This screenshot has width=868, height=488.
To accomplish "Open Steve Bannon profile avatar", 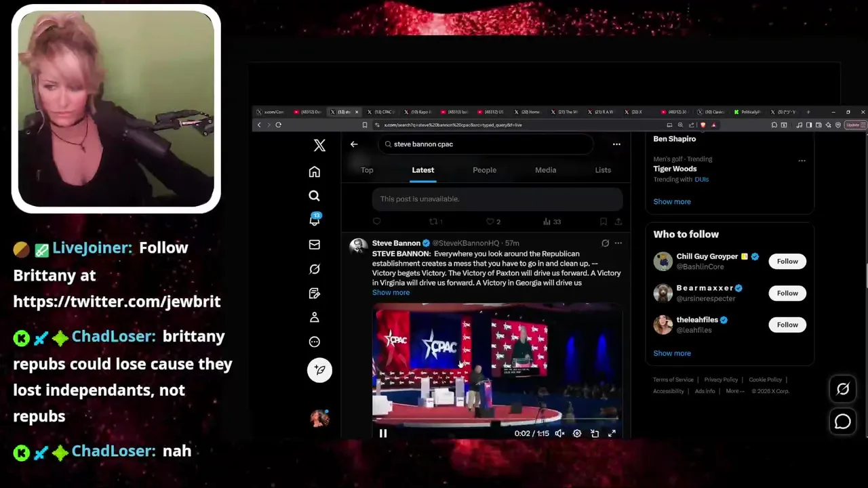I will tap(358, 246).
